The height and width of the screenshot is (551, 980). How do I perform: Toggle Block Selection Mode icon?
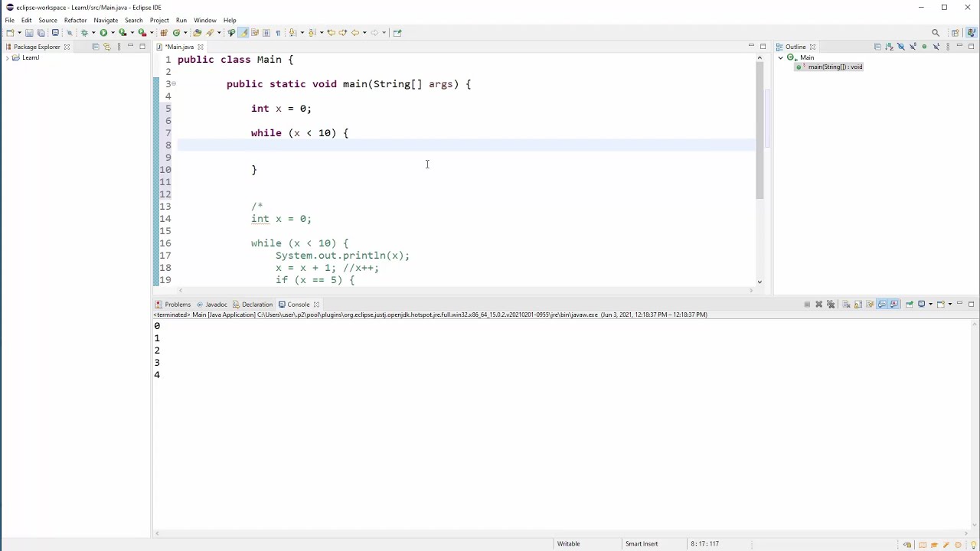[x=266, y=32]
